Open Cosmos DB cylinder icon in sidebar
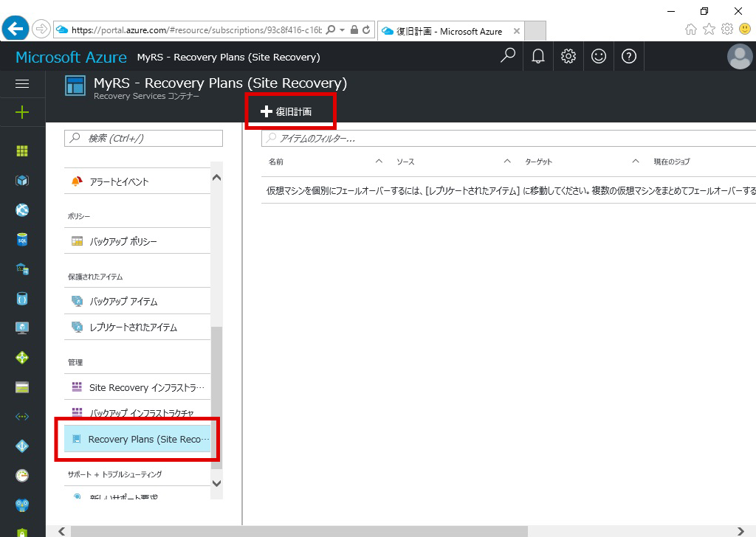This screenshot has width=756, height=537. point(22,299)
